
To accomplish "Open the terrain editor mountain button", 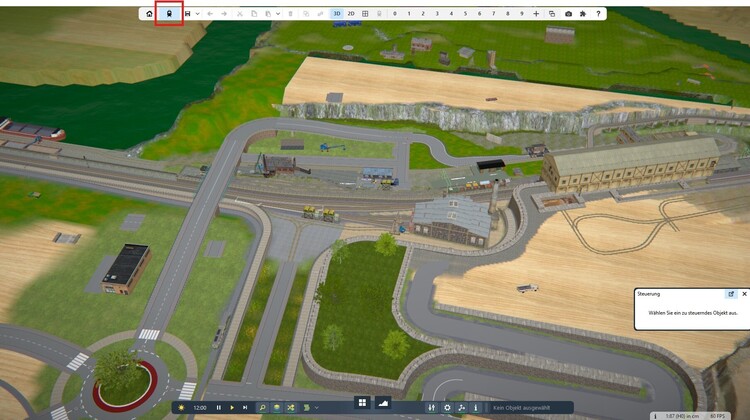I will [x=382, y=402].
